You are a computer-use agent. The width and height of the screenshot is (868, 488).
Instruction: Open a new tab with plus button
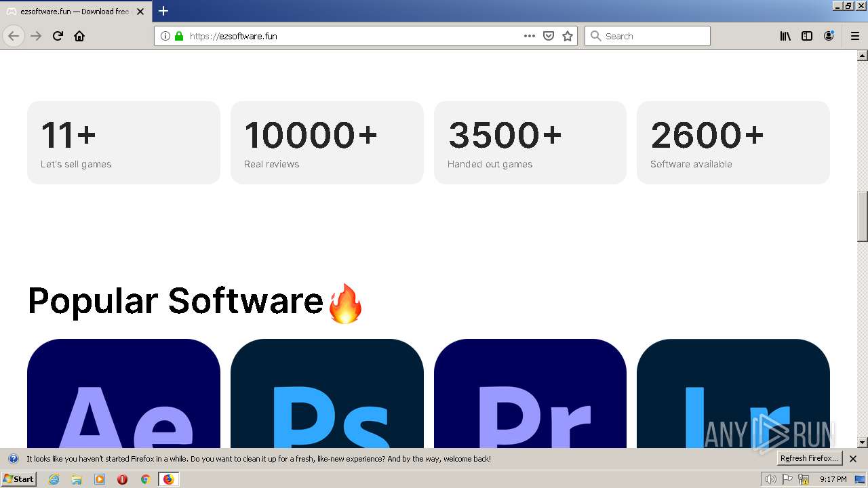163,11
